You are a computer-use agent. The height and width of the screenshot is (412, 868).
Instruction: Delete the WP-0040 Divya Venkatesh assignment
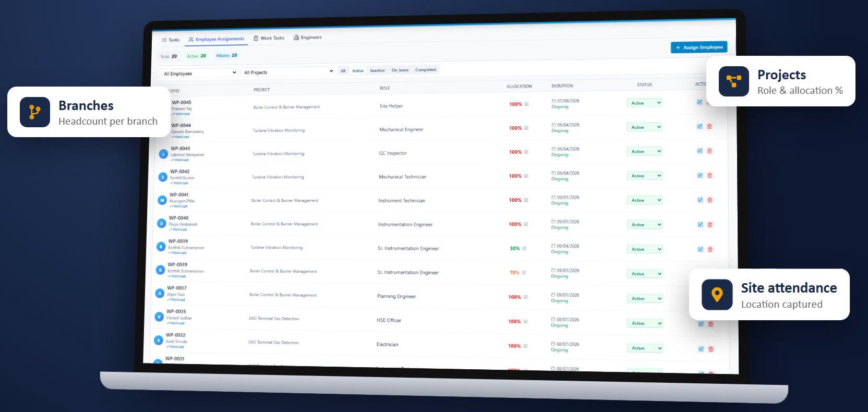[x=710, y=224]
